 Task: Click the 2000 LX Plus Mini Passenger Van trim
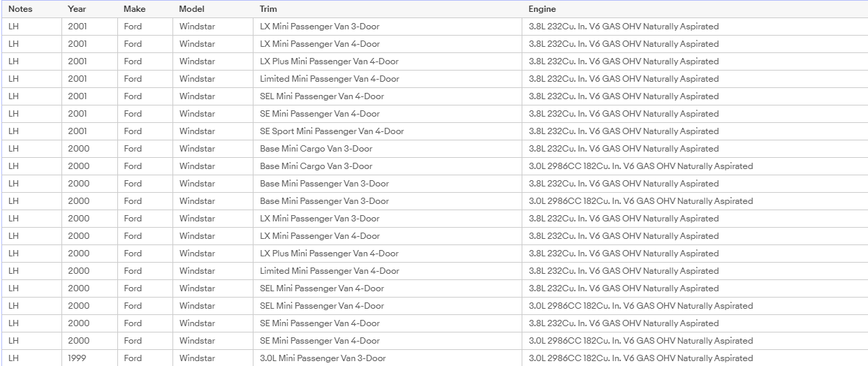[329, 254]
